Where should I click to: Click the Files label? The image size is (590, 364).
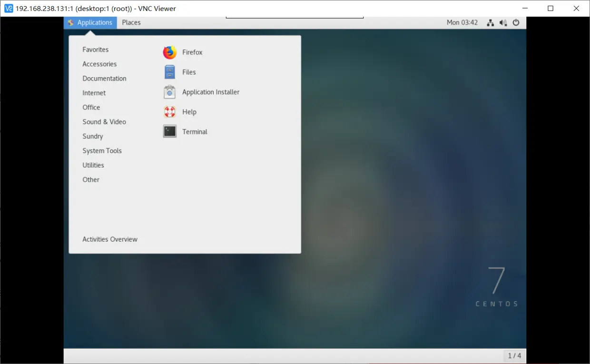coord(189,72)
